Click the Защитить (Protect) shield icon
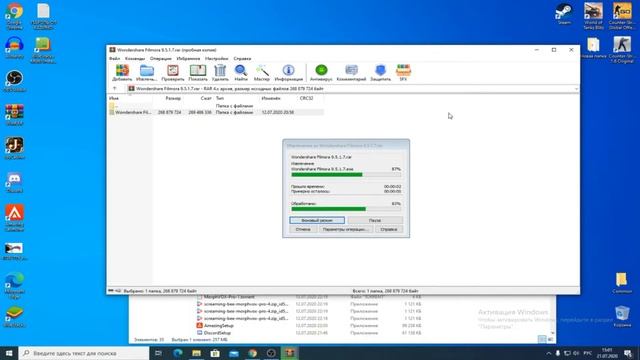This screenshot has width=640, height=360. point(380,73)
